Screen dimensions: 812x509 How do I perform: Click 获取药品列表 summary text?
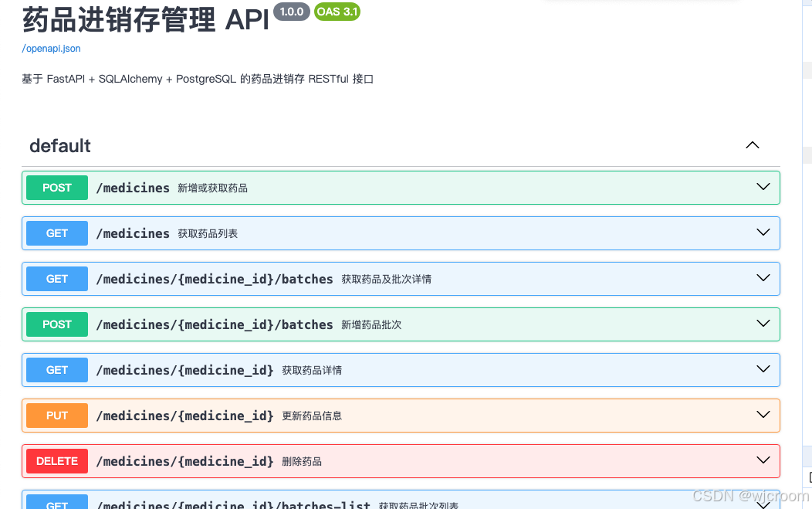pyautogui.click(x=208, y=234)
